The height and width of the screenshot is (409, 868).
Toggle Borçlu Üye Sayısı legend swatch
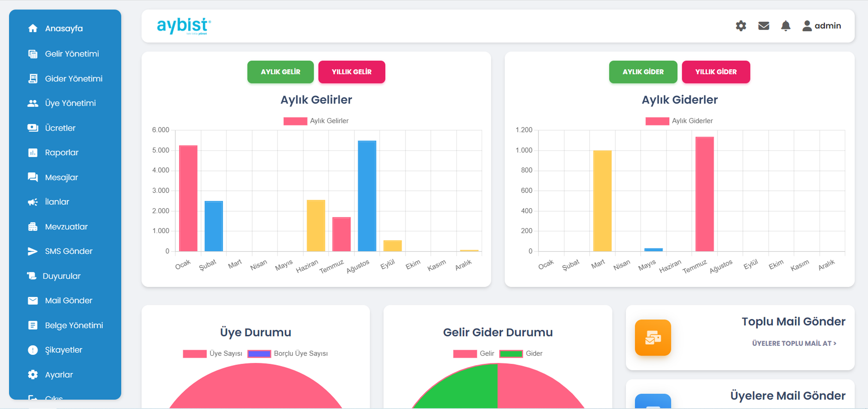259,354
